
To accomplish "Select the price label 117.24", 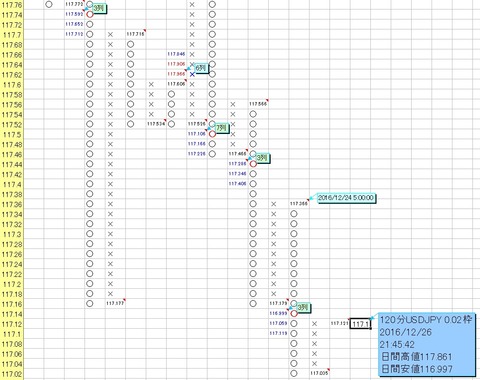I will [x=12, y=264].
